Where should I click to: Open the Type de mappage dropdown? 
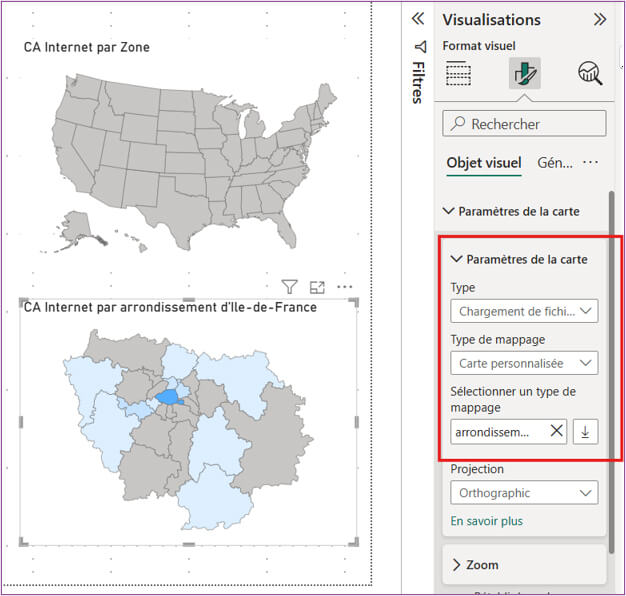(524, 363)
